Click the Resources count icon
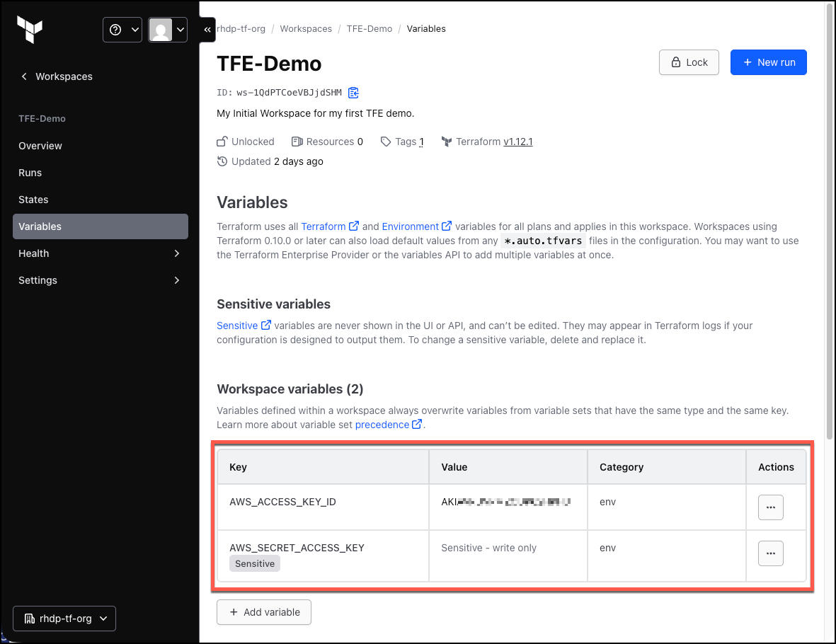Viewport: 836px width, 644px height. coord(297,142)
